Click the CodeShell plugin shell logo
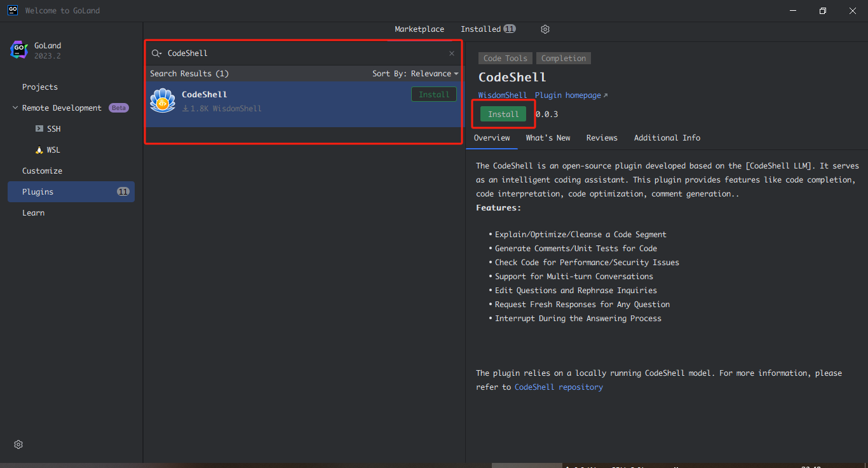This screenshot has height=468, width=868. click(163, 100)
